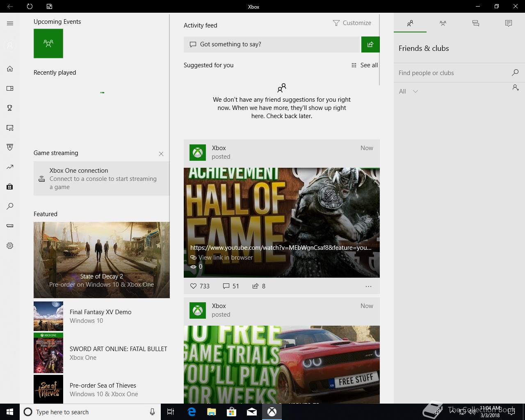Open the free game trials post image
This screenshot has width=525, height=420.
coord(282,364)
